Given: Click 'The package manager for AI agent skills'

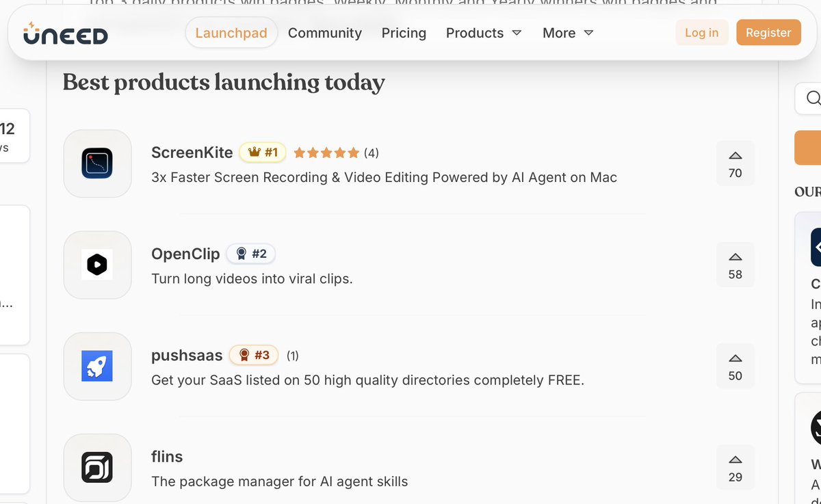Looking at the screenshot, I should pos(279,481).
